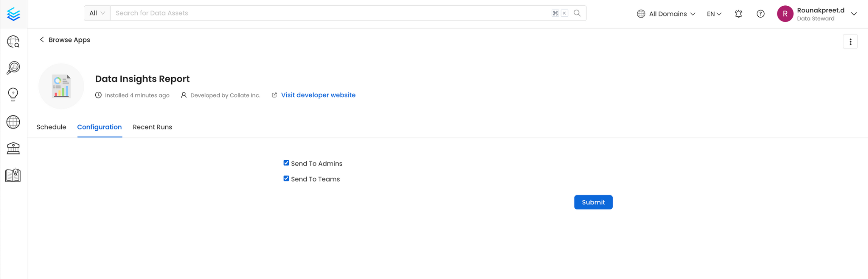Uncheck the Send To Teams checkbox
868x279 pixels.
pyautogui.click(x=286, y=178)
